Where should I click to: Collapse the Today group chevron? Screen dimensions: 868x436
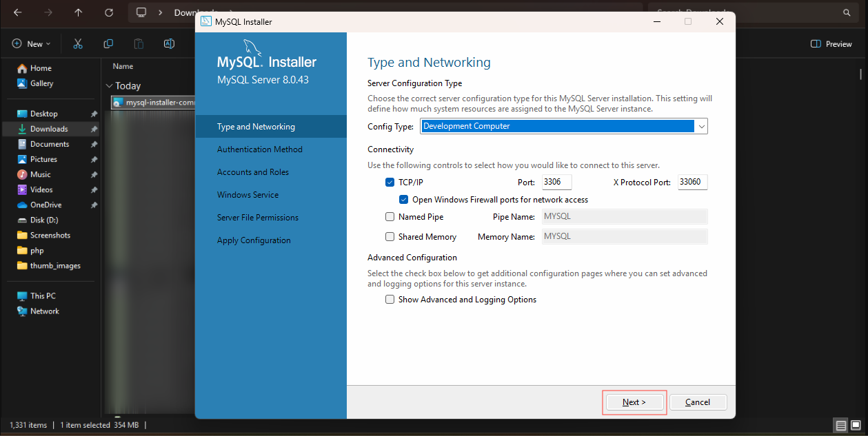coord(109,86)
